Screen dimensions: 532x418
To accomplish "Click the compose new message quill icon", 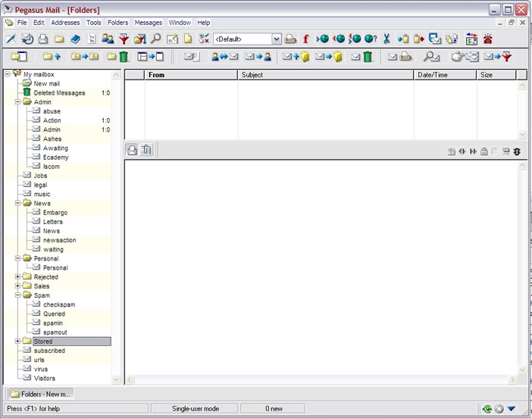I will [x=11, y=39].
